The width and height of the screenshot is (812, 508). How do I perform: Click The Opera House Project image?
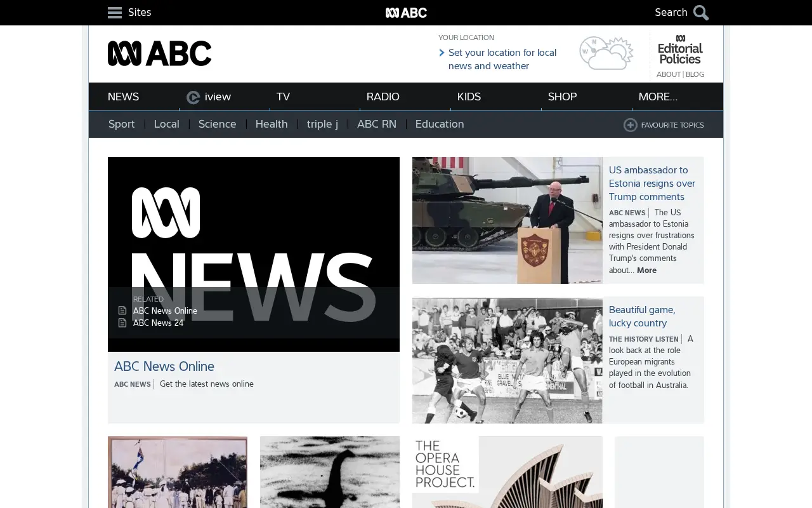pyautogui.click(x=507, y=472)
